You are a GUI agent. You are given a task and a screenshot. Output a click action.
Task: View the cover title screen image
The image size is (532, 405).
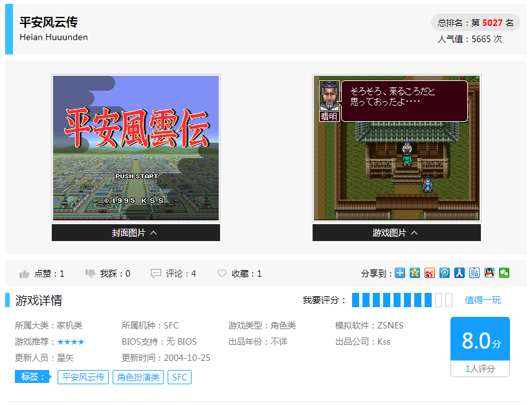[136, 148]
